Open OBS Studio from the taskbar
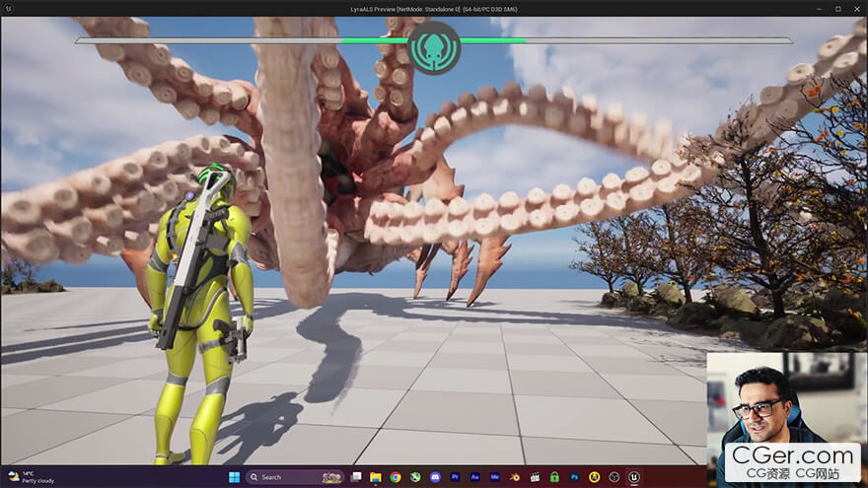 [x=615, y=477]
